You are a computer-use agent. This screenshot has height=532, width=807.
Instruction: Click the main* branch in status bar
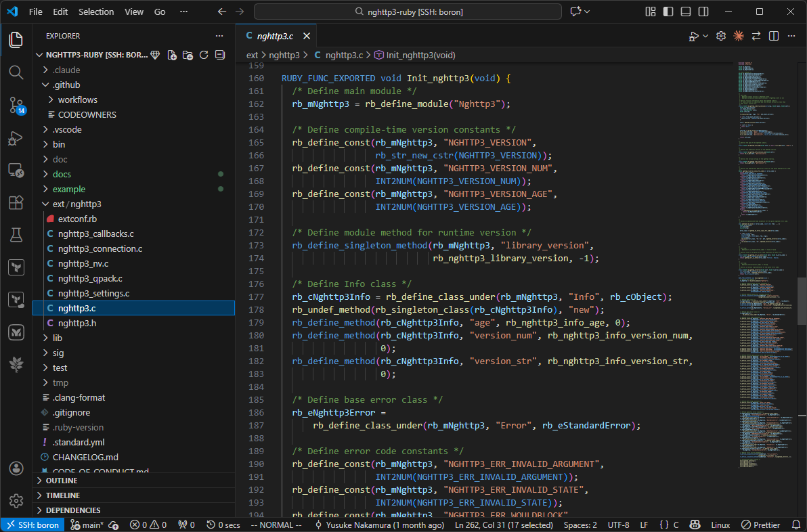pyautogui.click(x=87, y=525)
